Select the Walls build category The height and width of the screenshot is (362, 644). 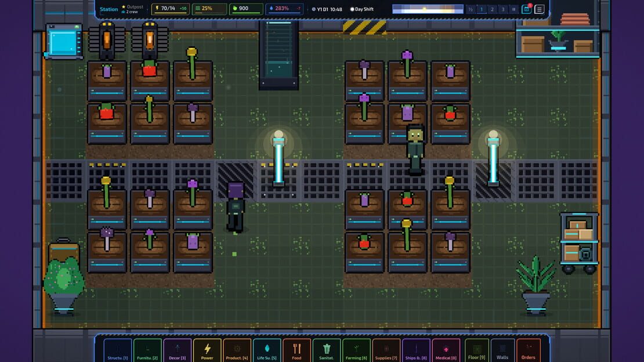tap(502, 350)
